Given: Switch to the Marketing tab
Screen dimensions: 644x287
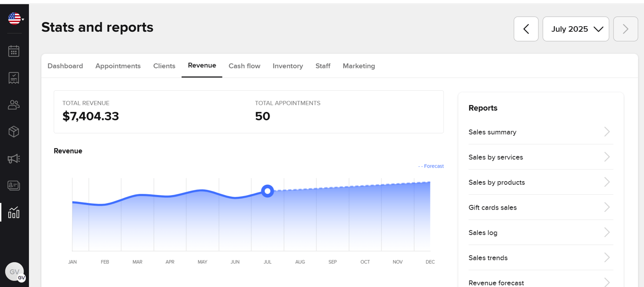Looking at the screenshot, I should (x=358, y=66).
